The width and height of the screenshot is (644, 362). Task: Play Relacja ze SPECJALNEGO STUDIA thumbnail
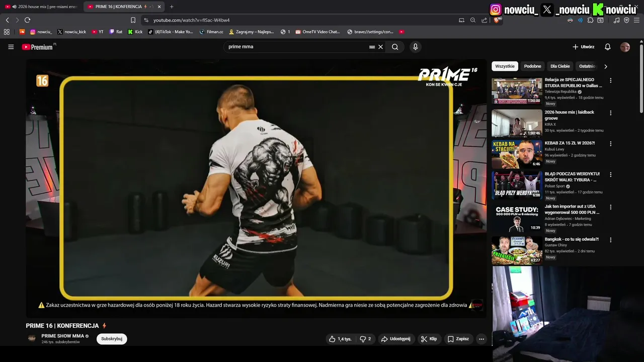517,91
